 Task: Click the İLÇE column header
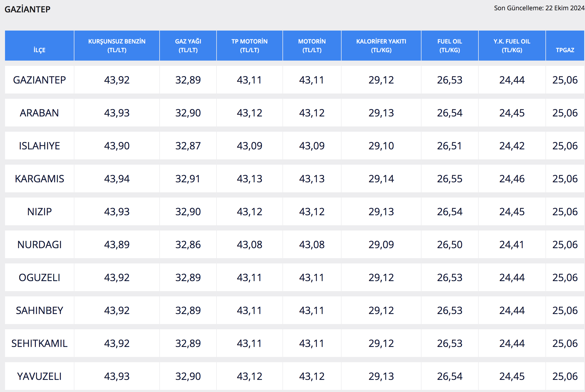39,50
